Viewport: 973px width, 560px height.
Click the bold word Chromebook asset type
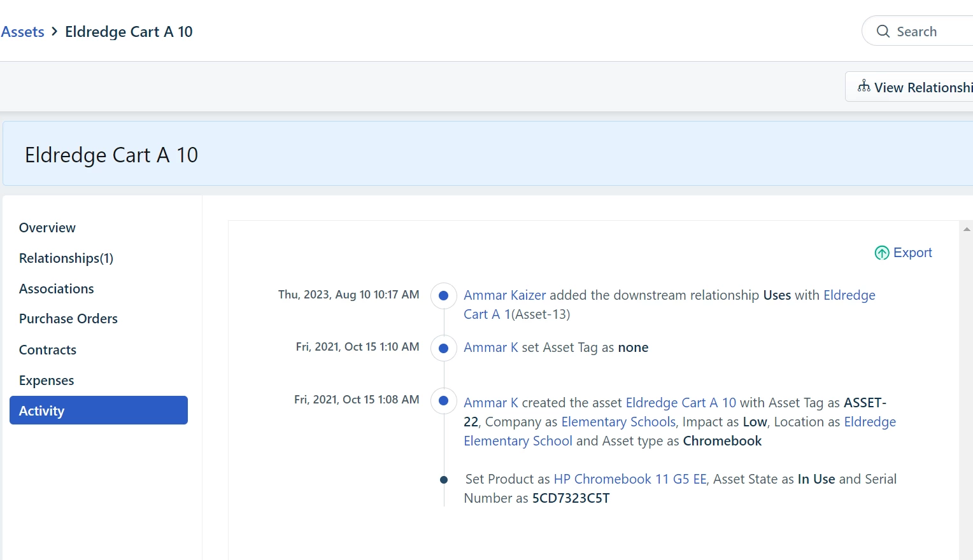coord(722,441)
